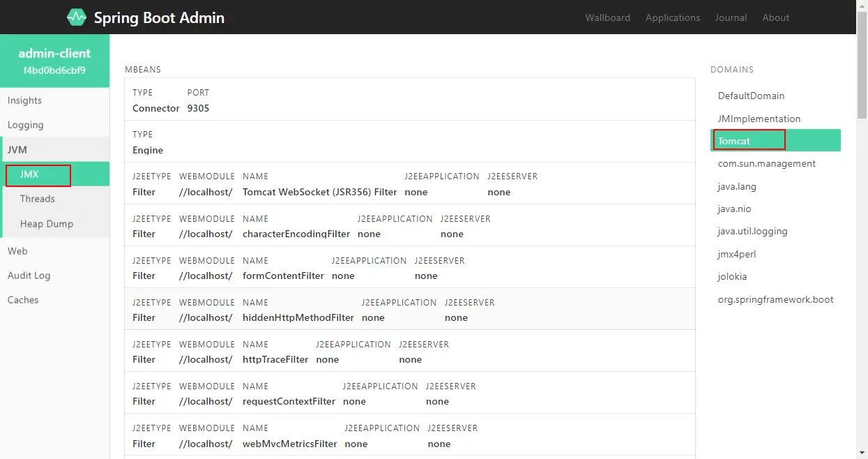
Task: Expand the characterEncodingFilter MBean row
Action: pyautogui.click(x=409, y=225)
